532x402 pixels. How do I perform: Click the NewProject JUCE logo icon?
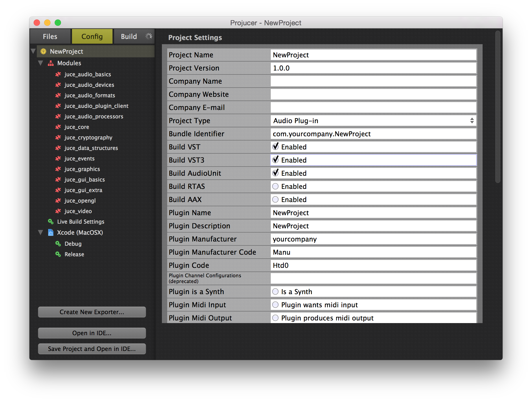click(44, 52)
